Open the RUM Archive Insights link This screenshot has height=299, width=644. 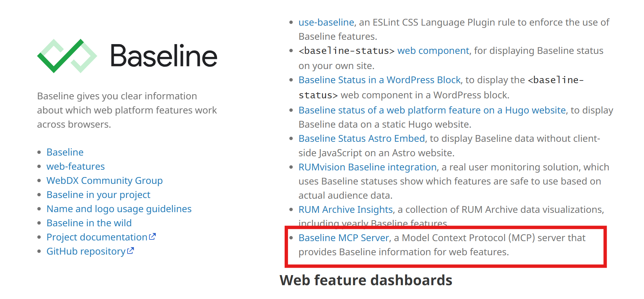[346, 209]
